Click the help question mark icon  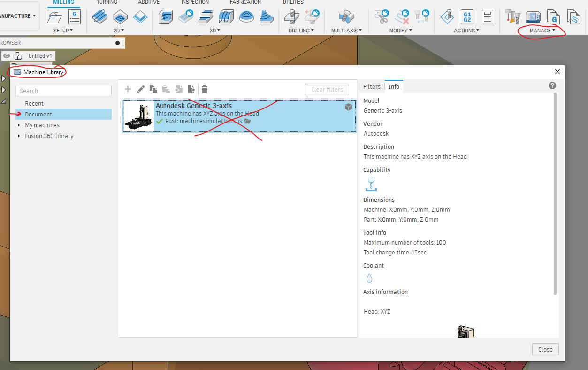(552, 85)
